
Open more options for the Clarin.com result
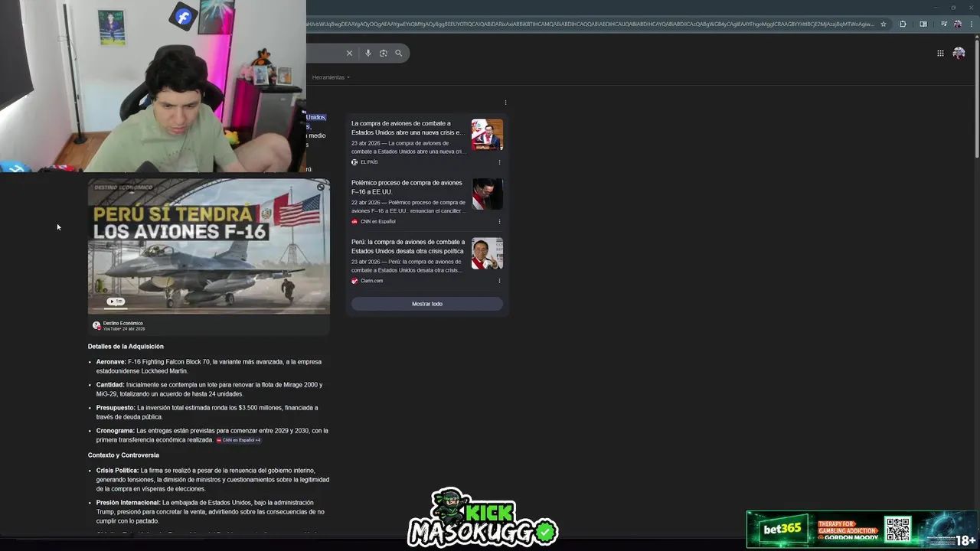(x=499, y=281)
